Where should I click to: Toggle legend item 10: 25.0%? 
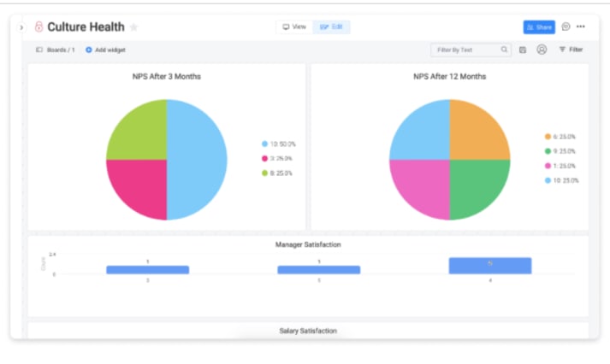click(x=562, y=180)
